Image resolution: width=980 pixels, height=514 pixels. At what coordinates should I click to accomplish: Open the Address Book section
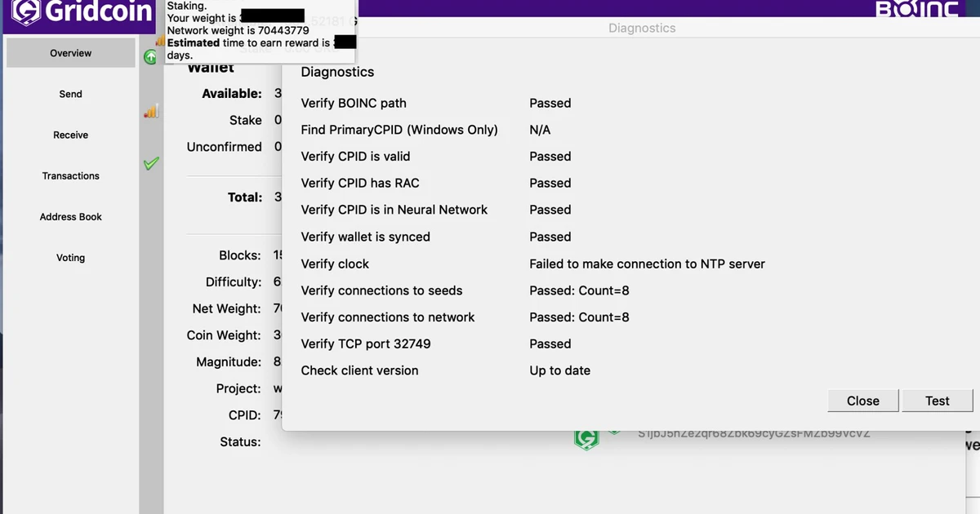(70, 216)
